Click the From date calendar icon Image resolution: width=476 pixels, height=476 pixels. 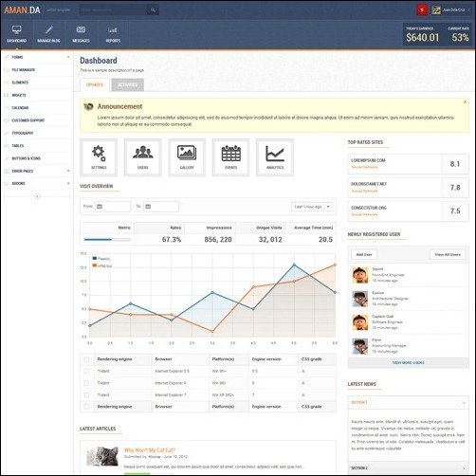[x=100, y=207]
